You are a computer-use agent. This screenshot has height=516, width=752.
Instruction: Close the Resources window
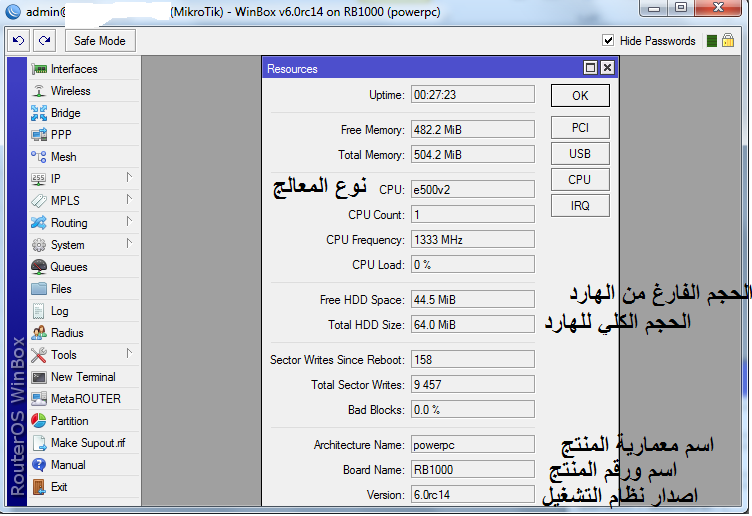pos(607,68)
